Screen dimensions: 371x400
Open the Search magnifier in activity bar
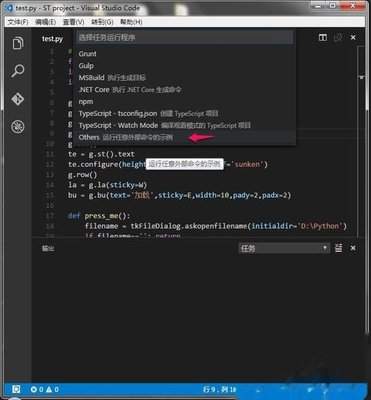click(18, 71)
